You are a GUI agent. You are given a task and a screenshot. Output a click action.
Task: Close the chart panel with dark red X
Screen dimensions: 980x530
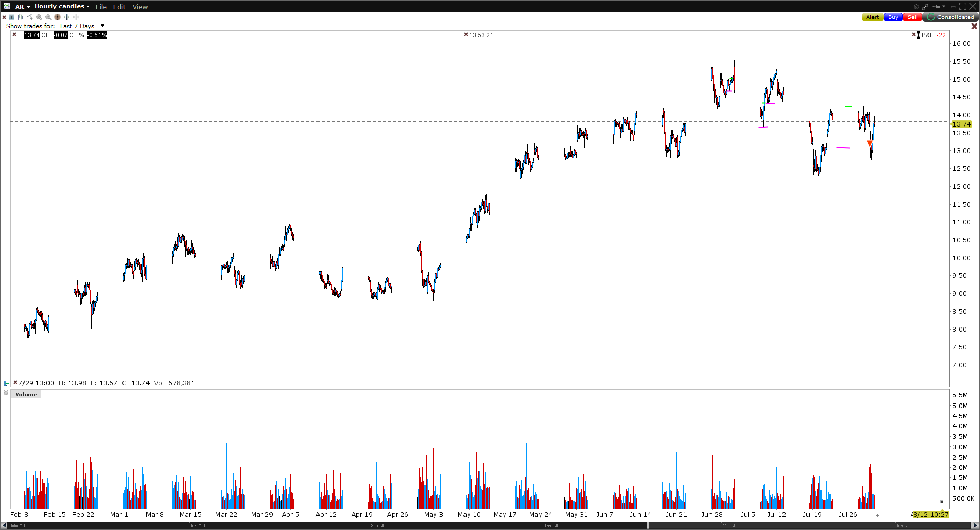pyautogui.click(x=974, y=26)
